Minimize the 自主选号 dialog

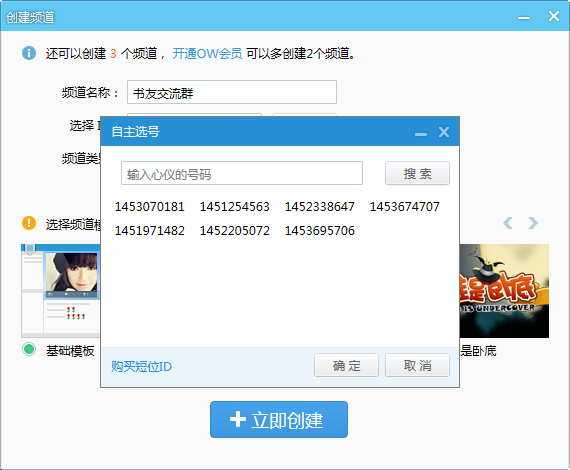pyautogui.click(x=421, y=134)
